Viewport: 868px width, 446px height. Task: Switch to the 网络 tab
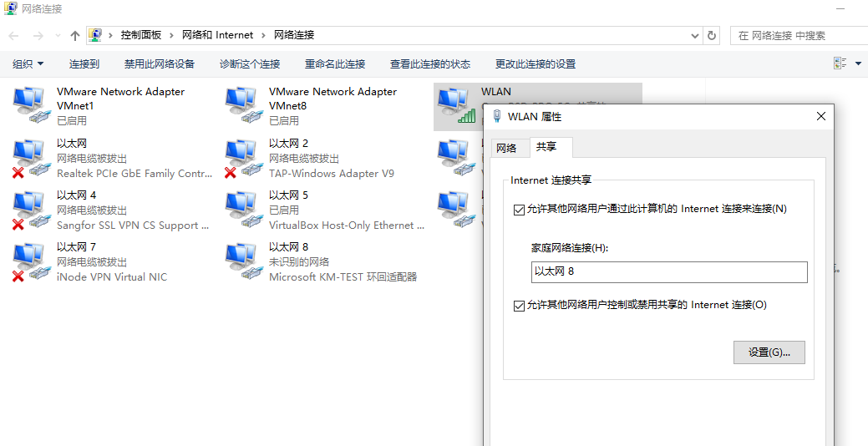pos(506,148)
